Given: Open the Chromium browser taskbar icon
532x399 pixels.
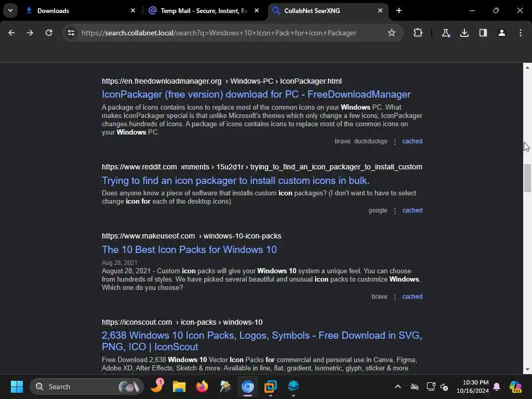Looking at the screenshot, I should point(248,387).
